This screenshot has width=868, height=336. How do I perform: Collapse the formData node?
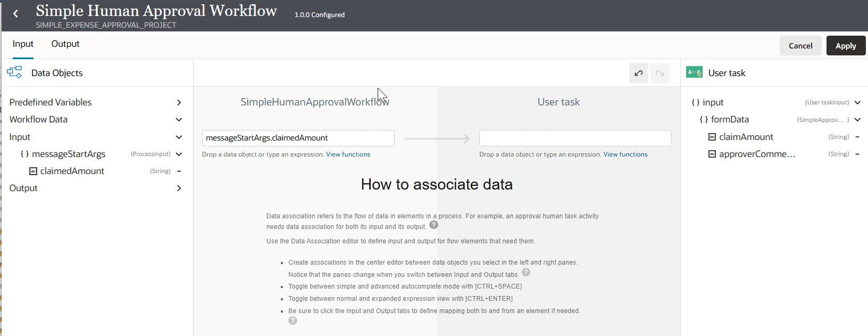pos(857,120)
